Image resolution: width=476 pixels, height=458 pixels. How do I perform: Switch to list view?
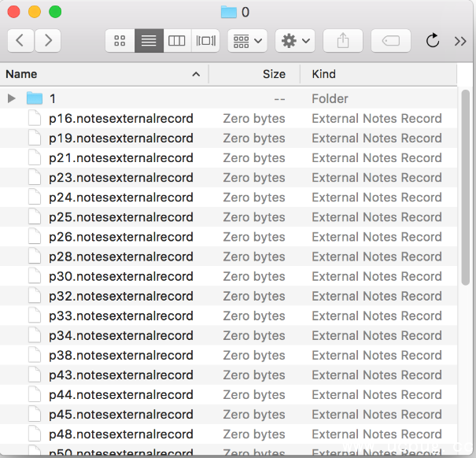148,40
